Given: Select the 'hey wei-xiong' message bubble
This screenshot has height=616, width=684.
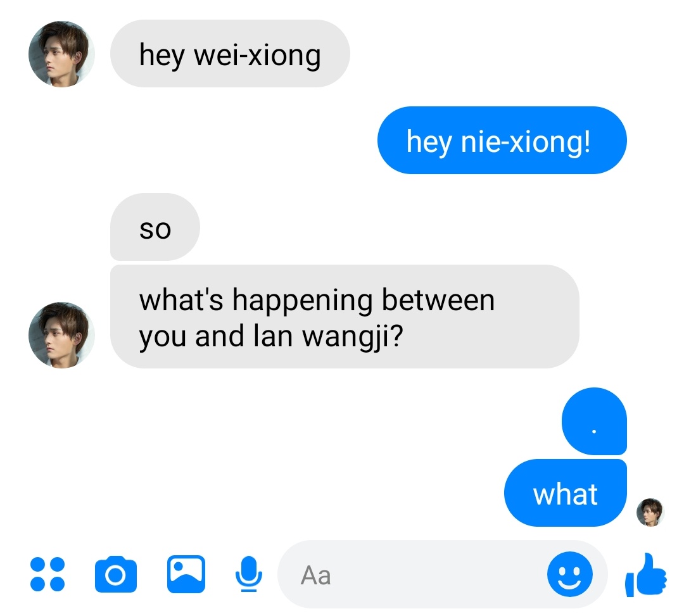Looking at the screenshot, I should coord(230,53).
